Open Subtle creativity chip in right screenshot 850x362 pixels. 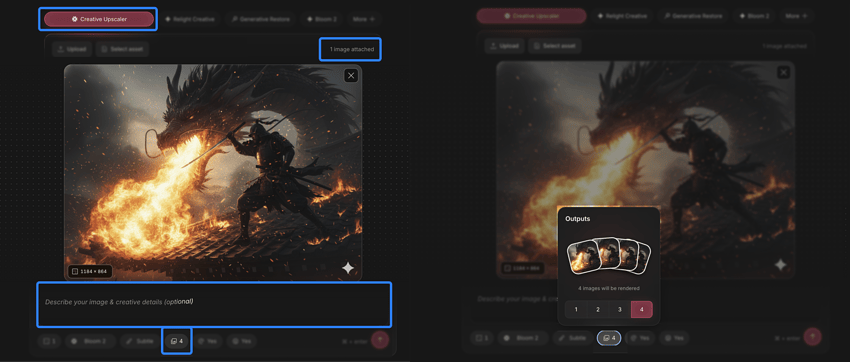[573, 338]
